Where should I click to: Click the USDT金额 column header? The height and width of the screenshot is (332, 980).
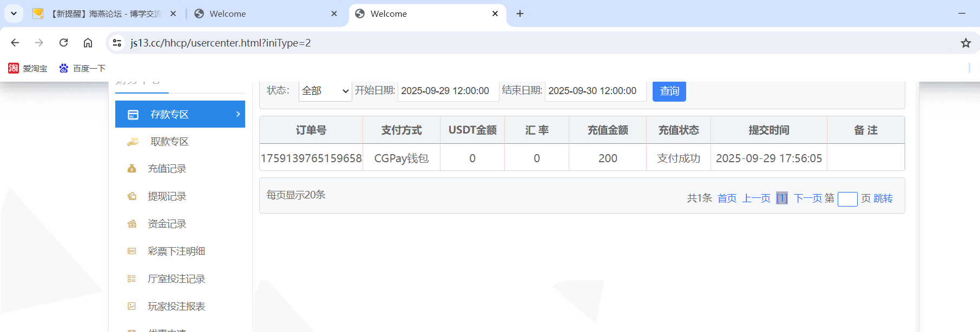[x=472, y=130]
